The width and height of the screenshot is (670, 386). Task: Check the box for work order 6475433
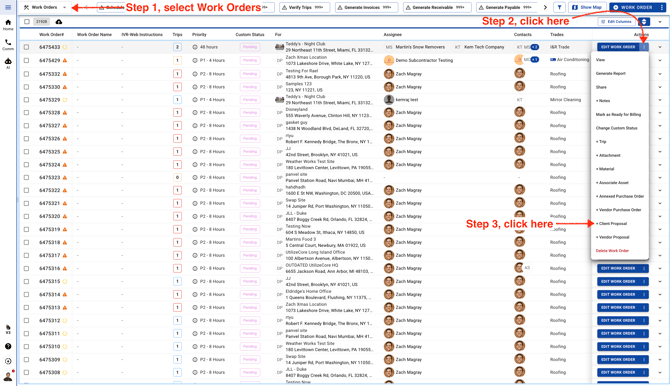pyautogui.click(x=26, y=47)
